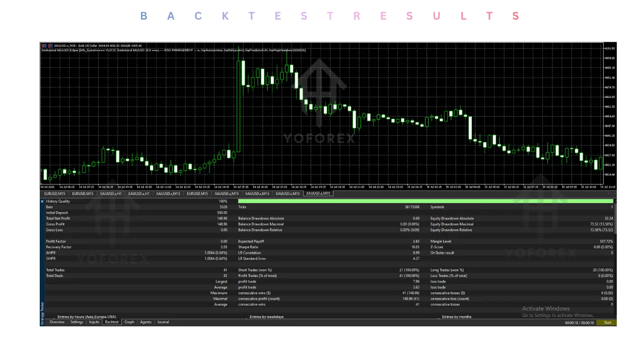The image size is (644, 362).
Task: Select the Equity Drawdown Absolute value 32.24
Action: [x=609, y=219]
